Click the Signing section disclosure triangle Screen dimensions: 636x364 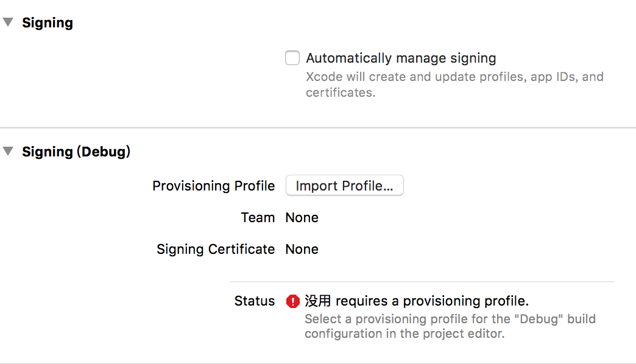point(8,22)
